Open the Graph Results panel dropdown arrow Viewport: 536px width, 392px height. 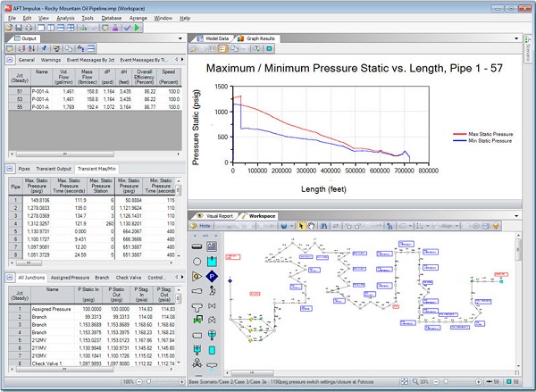pyautogui.click(x=516, y=38)
